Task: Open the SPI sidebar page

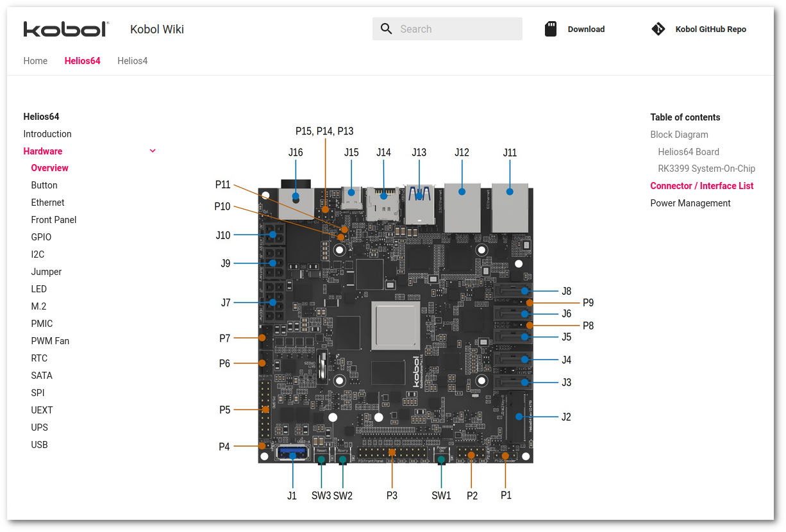Action: pyautogui.click(x=38, y=393)
